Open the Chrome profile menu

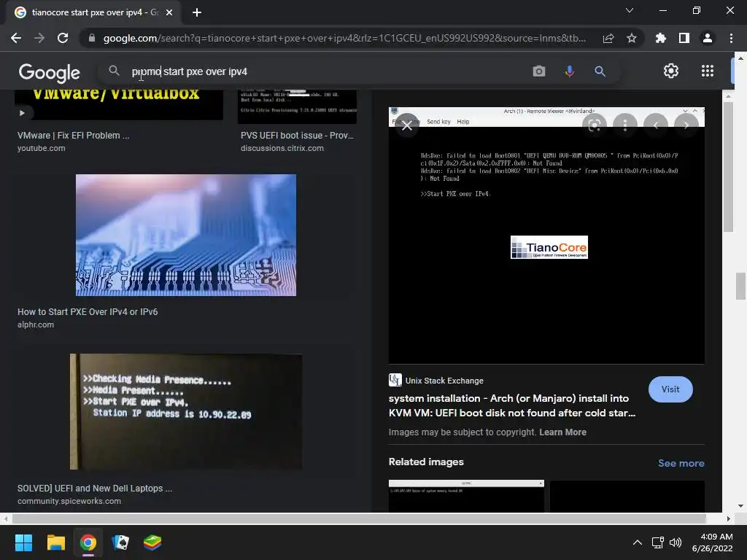708,38
